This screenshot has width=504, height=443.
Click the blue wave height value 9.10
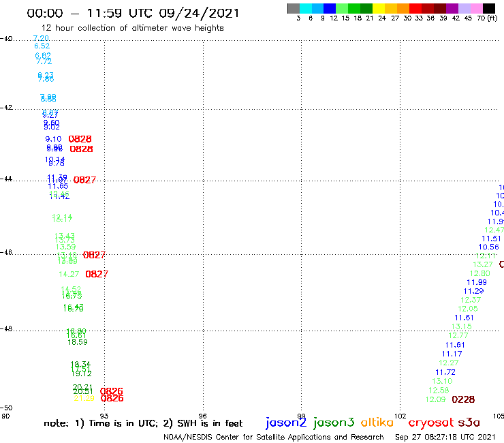pyautogui.click(x=53, y=139)
